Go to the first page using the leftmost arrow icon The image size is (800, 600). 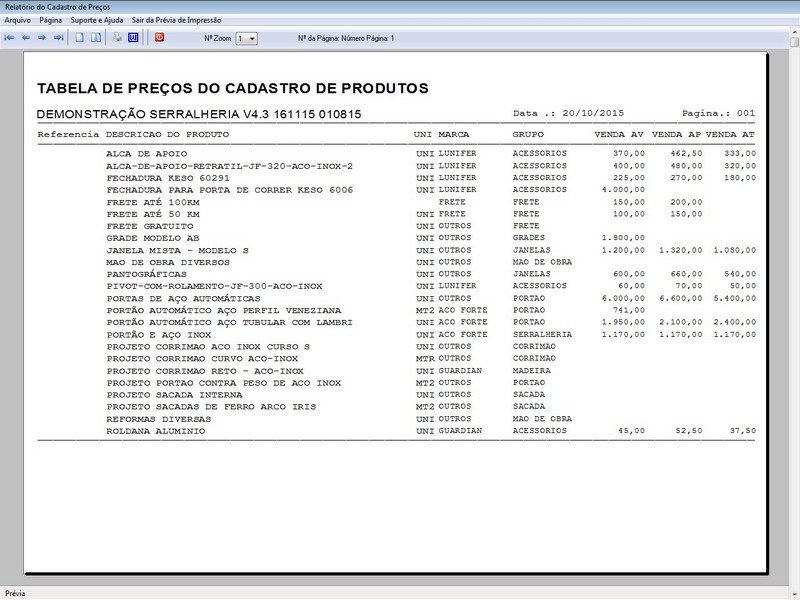click(9, 37)
